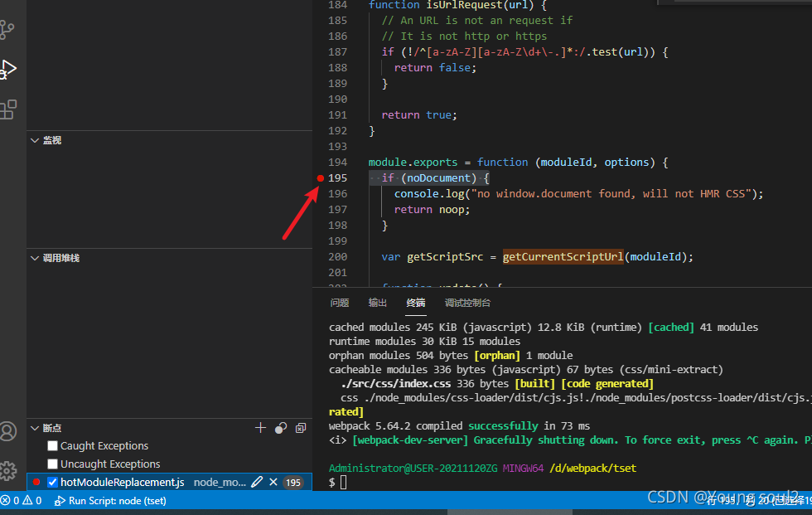Click '/d/webpack/tset' path in terminal

tap(593, 468)
